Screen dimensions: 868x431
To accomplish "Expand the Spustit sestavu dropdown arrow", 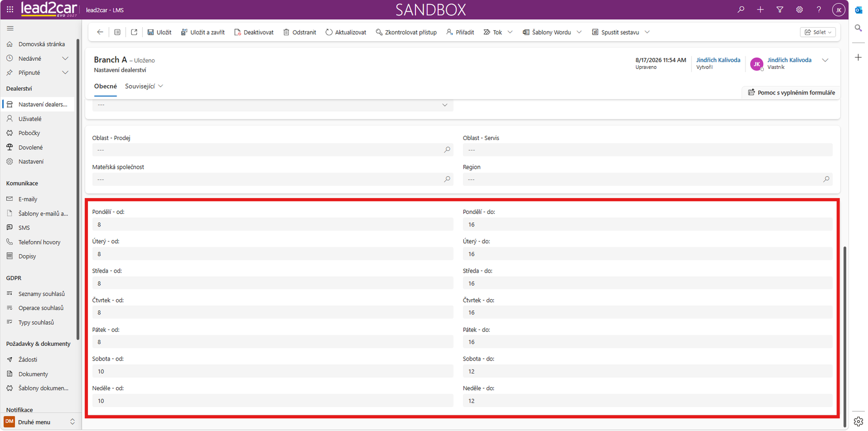I will [x=647, y=32].
